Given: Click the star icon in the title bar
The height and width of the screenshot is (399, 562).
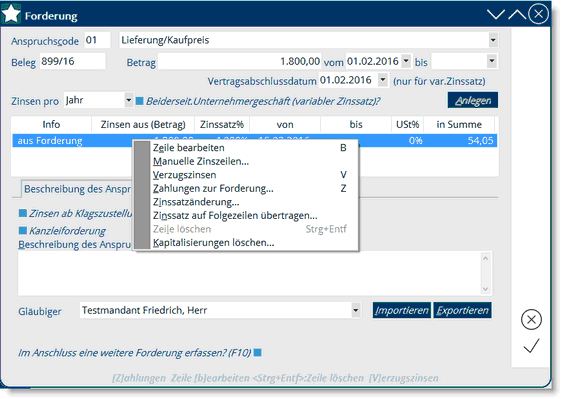Looking at the screenshot, I should point(11,14).
